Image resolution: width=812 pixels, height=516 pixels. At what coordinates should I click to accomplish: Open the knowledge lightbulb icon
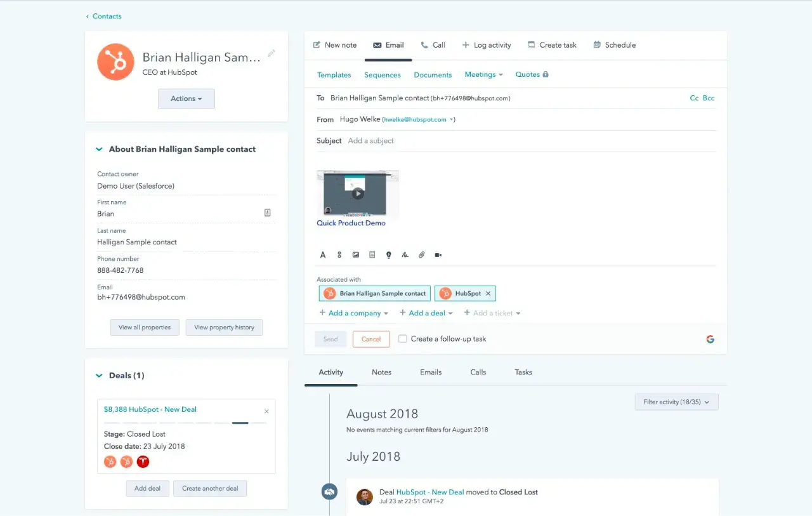pos(389,255)
